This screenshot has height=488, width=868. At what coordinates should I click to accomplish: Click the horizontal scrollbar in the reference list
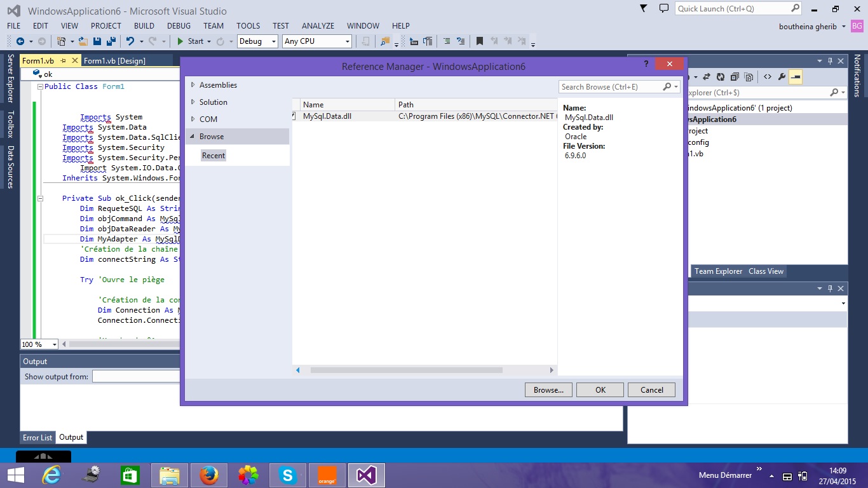click(x=407, y=370)
